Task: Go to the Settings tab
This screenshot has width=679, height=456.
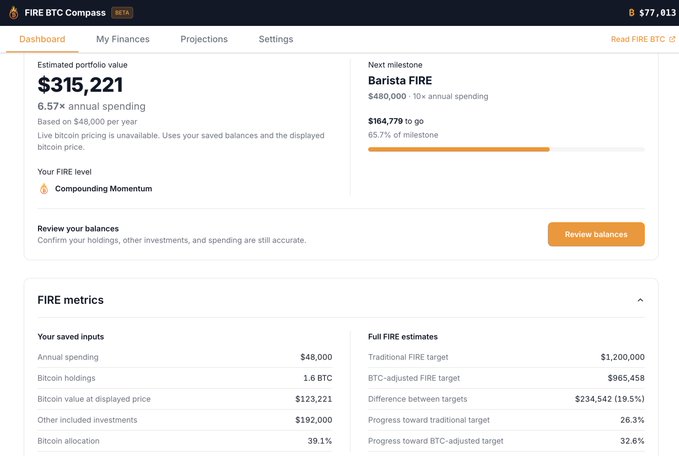Action: tap(276, 39)
